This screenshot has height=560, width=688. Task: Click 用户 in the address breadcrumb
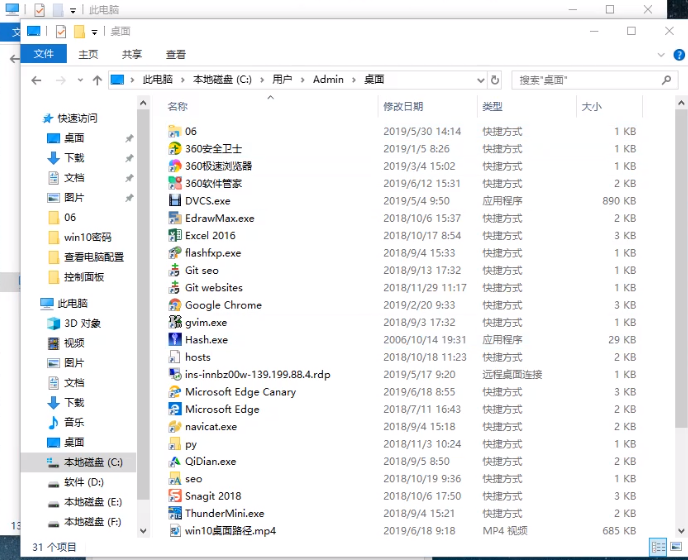282,79
